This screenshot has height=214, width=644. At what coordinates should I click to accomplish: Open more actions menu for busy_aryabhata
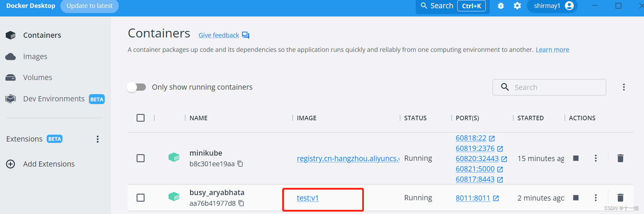coord(596,198)
